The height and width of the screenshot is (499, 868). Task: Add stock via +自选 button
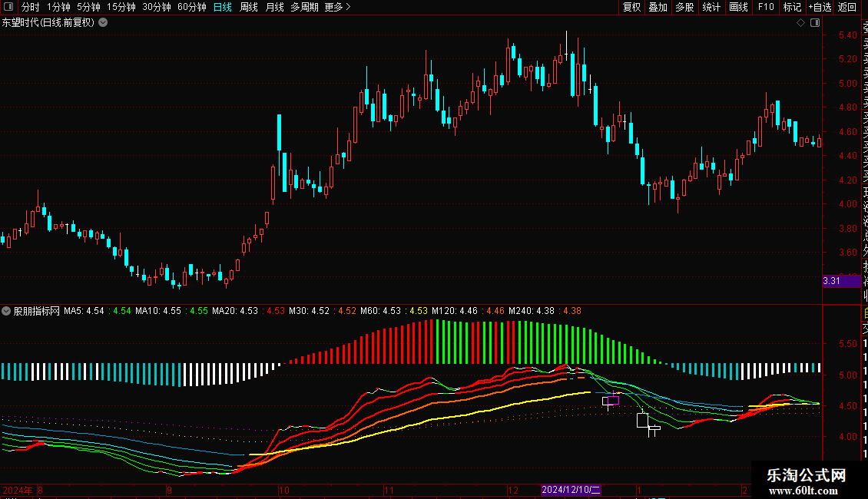pyautogui.click(x=820, y=7)
